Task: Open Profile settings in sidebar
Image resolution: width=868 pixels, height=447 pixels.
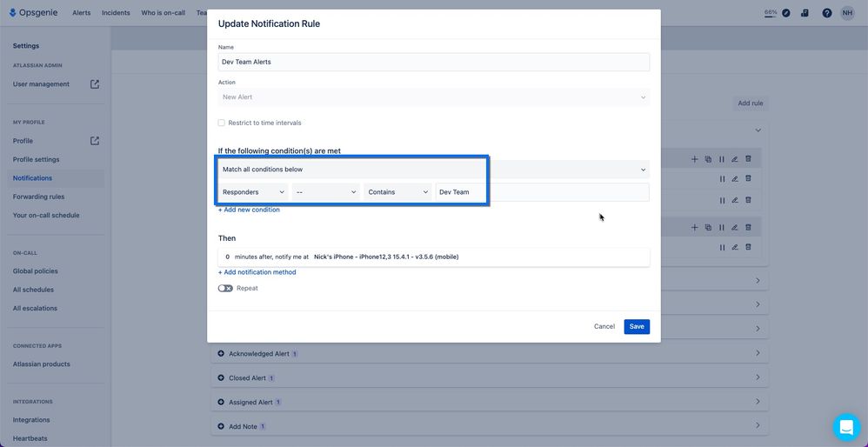Action: pyautogui.click(x=36, y=159)
